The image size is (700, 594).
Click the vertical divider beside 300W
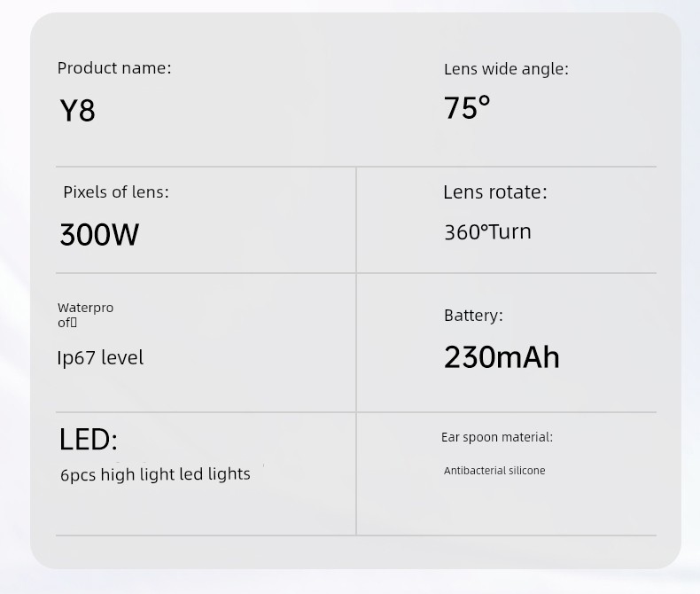click(x=356, y=220)
